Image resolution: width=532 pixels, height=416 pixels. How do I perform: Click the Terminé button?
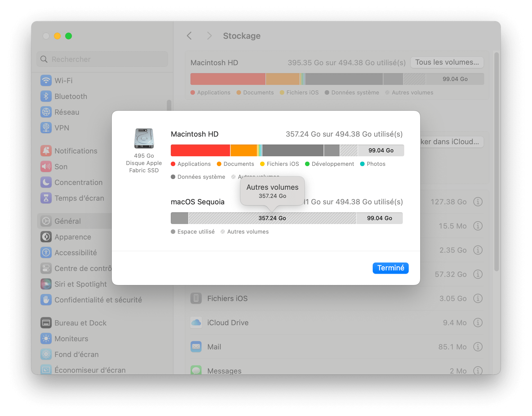(x=390, y=268)
